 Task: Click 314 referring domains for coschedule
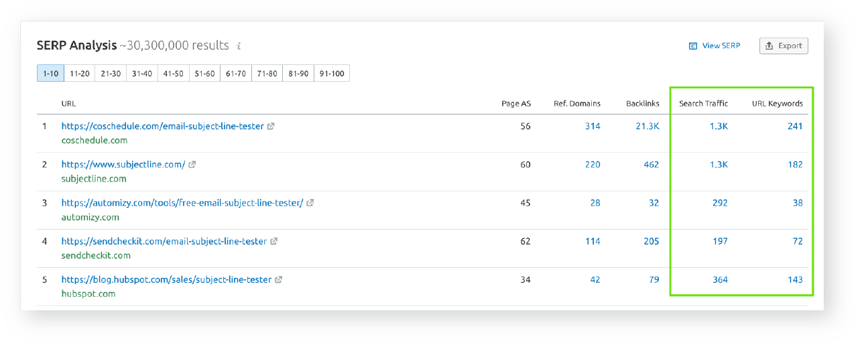[x=592, y=126]
